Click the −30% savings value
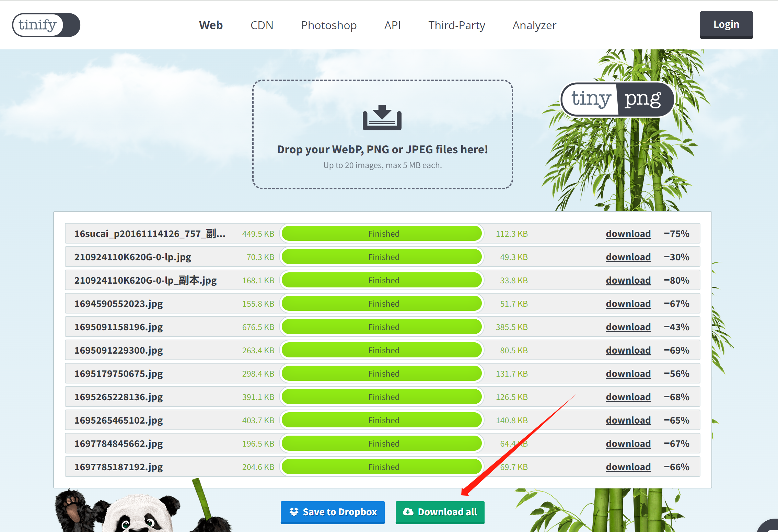Image resolution: width=778 pixels, height=532 pixels. [676, 257]
